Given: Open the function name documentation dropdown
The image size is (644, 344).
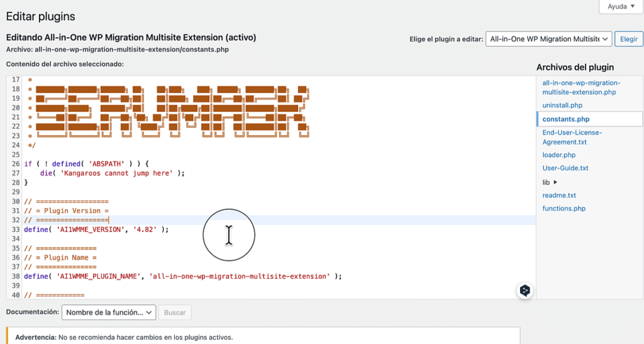Looking at the screenshot, I should 109,312.
